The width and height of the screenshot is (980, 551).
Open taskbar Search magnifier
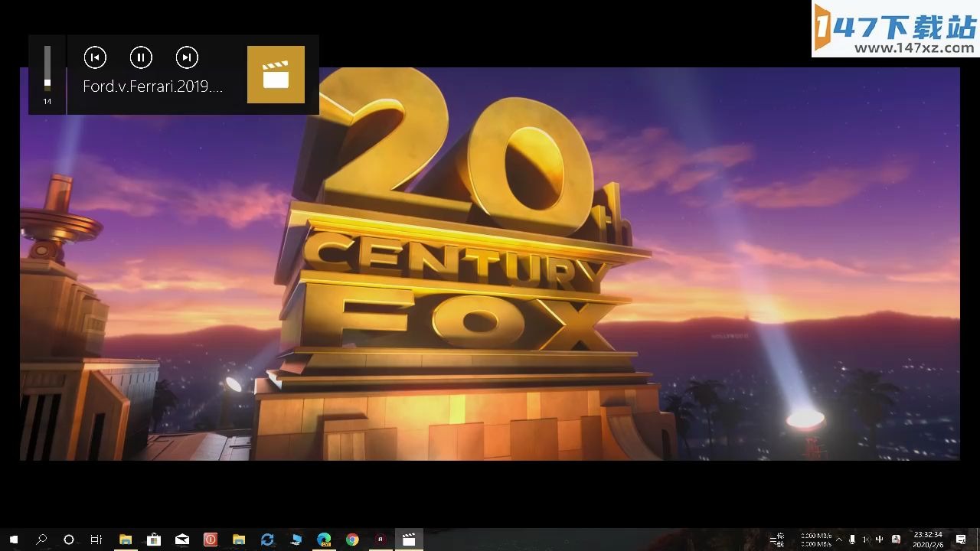pos(41,540)
